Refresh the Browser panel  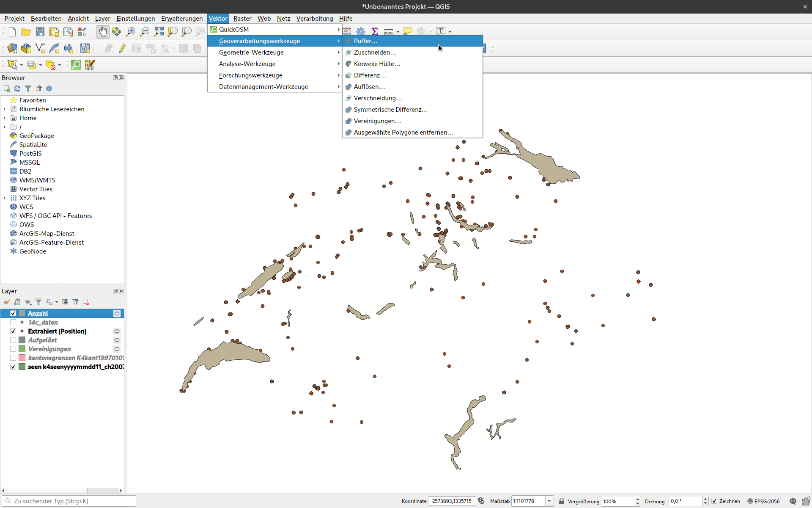pyautogui.click(x=17, y=88)
